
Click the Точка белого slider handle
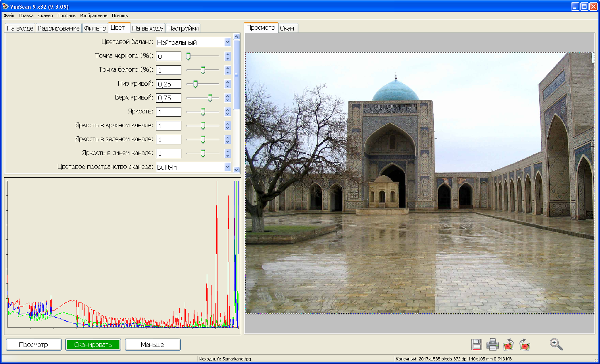(203, 70)
